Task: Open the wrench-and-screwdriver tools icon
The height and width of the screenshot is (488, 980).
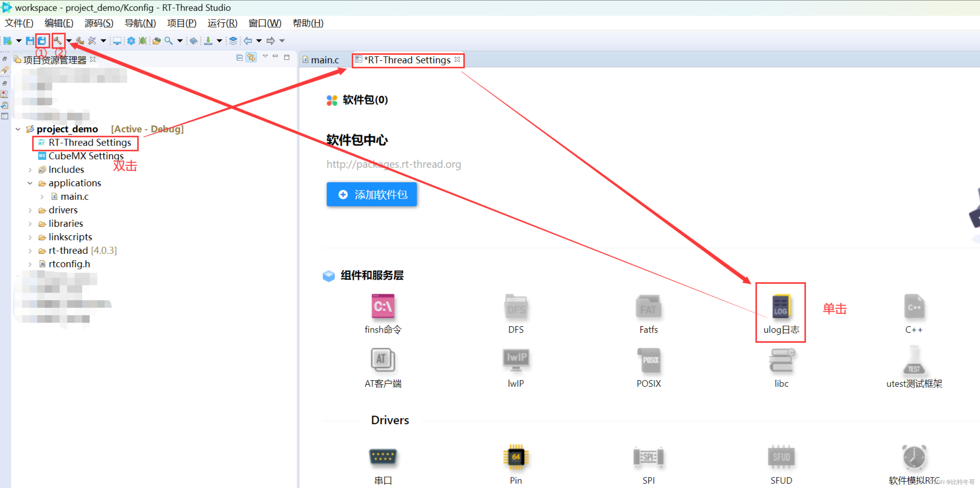Action: pyautogui.click(x=92, y=41)
